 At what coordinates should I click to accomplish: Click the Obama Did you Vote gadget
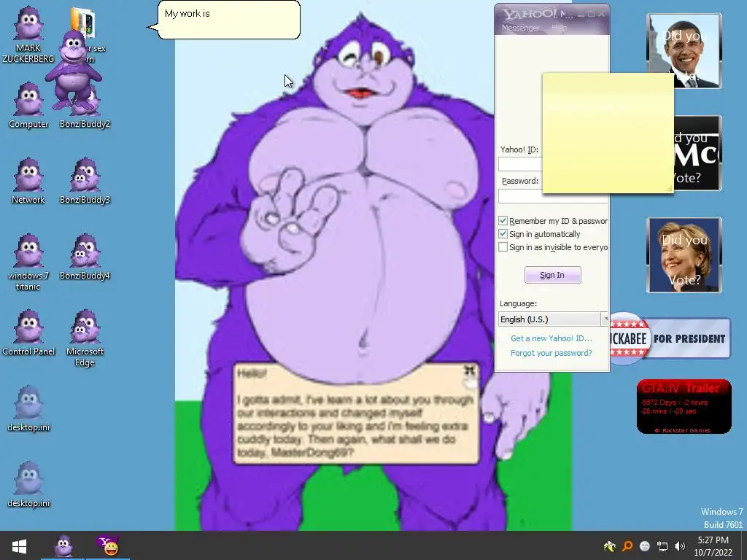click(x=684, y=51)
